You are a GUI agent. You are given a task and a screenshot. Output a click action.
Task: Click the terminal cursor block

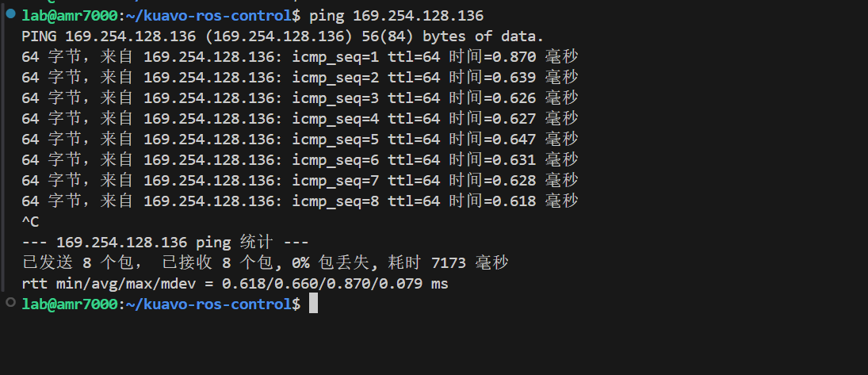click(313, 304)
